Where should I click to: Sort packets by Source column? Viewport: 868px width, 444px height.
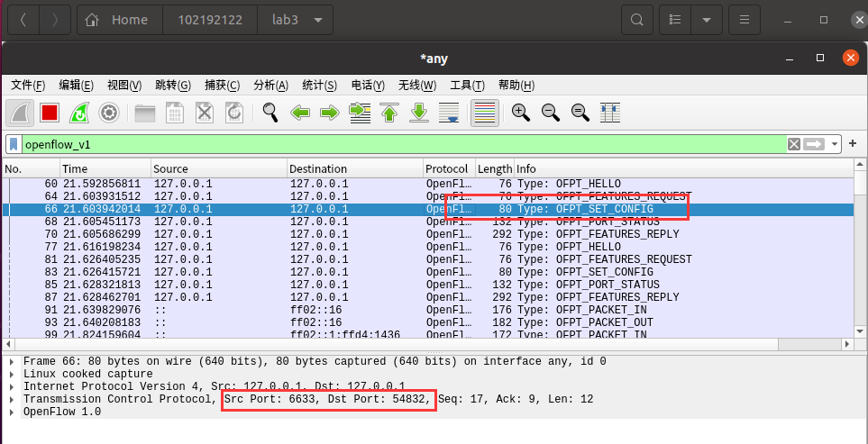click(219, 168)
